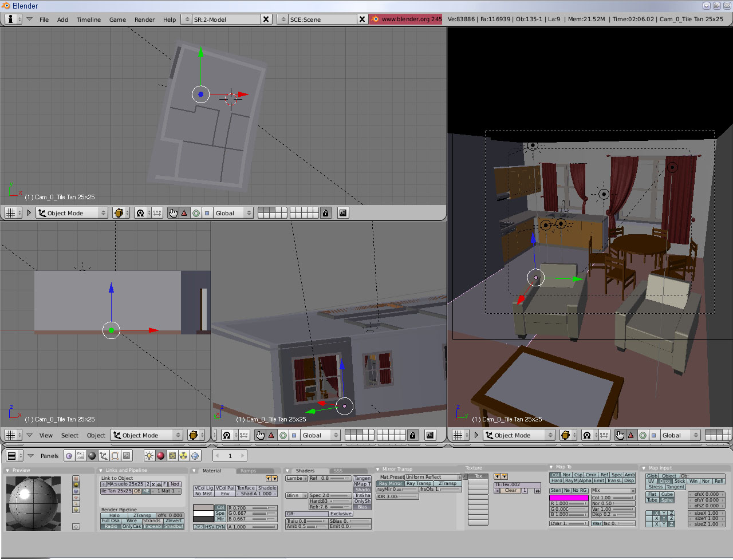Open the Uniform Reflect material preset dropdown
Screen dimensions: 733x560
(434, 477)
